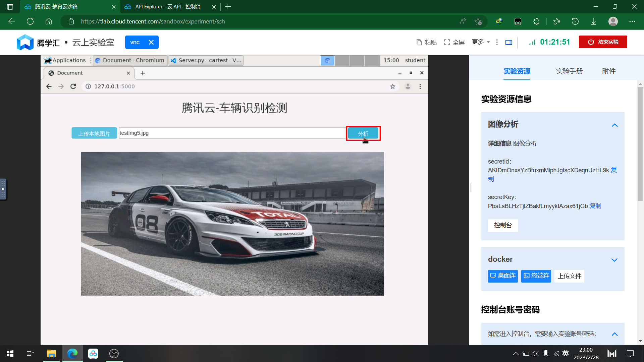Close the Document tab in Chromium
This screenshot has width=644, height=362.
(128, 73)
